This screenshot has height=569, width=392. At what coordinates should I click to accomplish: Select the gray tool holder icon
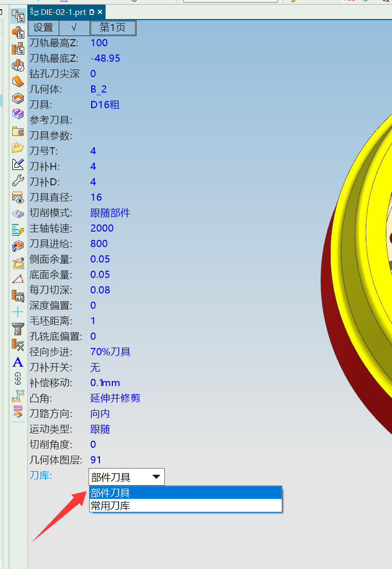tap(18, 329)
